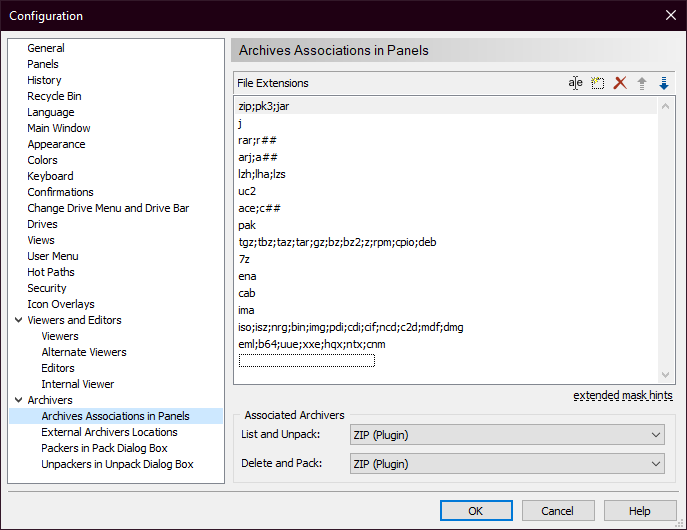Click the new item icon
Viewport: 687px width, 530px height.
point(598,83)
